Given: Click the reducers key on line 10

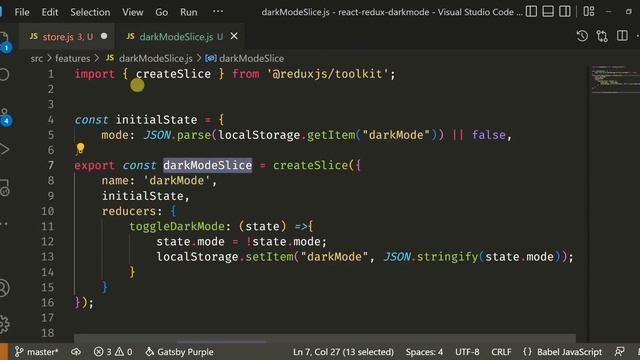Looking at the screenshot, I should [x=129, y=211].
